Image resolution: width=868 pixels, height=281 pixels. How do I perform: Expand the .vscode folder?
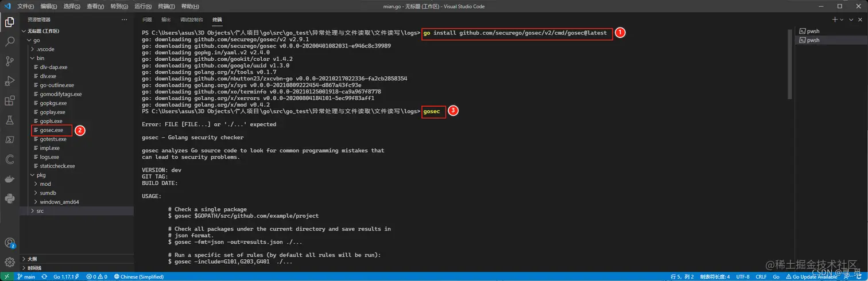(x=77, y=49)
